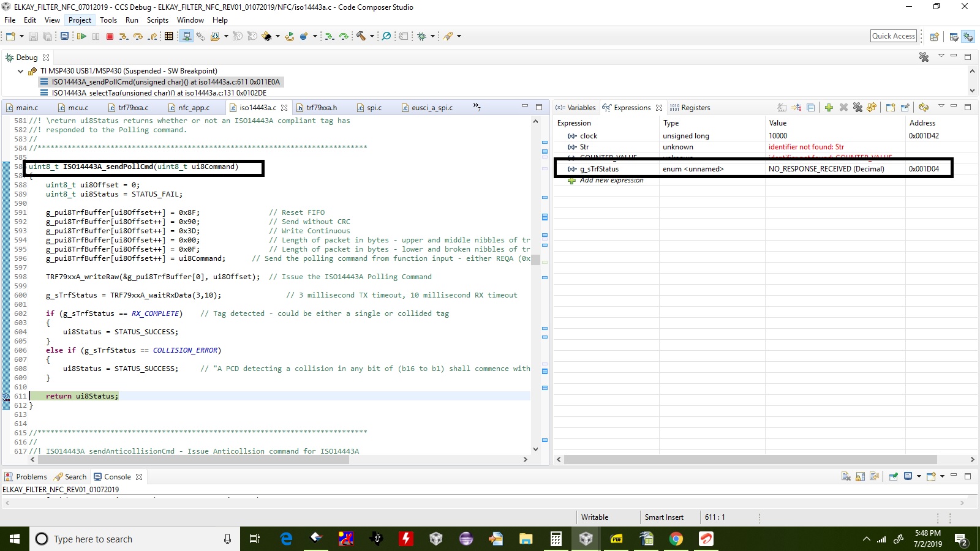The image size is (980, 551).
Task: Close the Expressions view tab
Action: [x=659, y=108]
